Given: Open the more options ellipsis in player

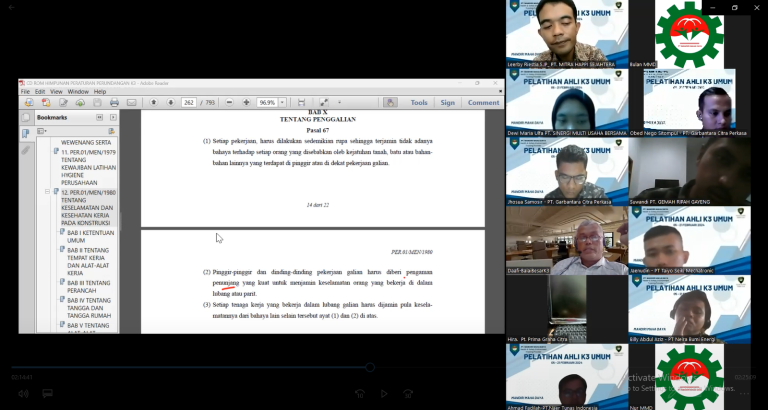Looking at the screenshot, I should click(x=744, y=393).
